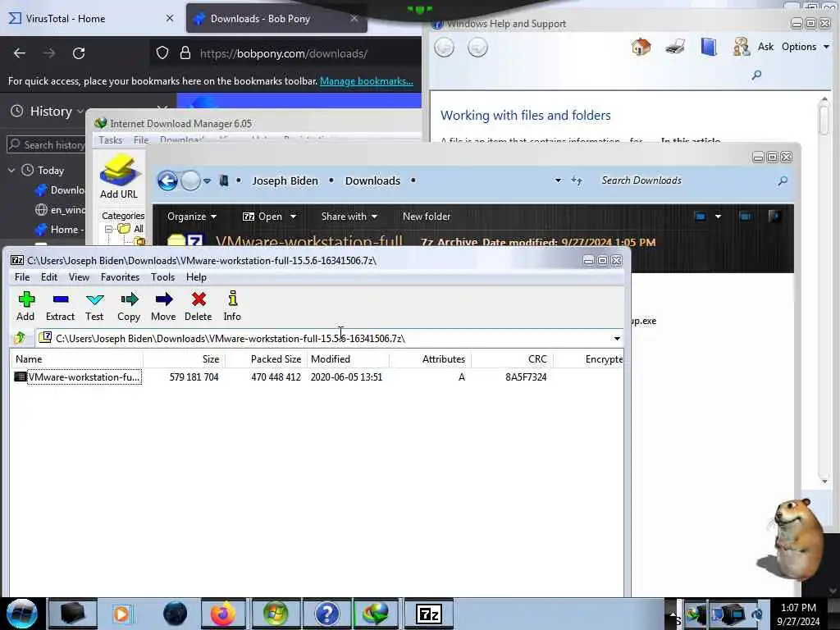Sort by the CRC column header
The image size is (840, 630).
pyautogui.click(x=512, y=359)
